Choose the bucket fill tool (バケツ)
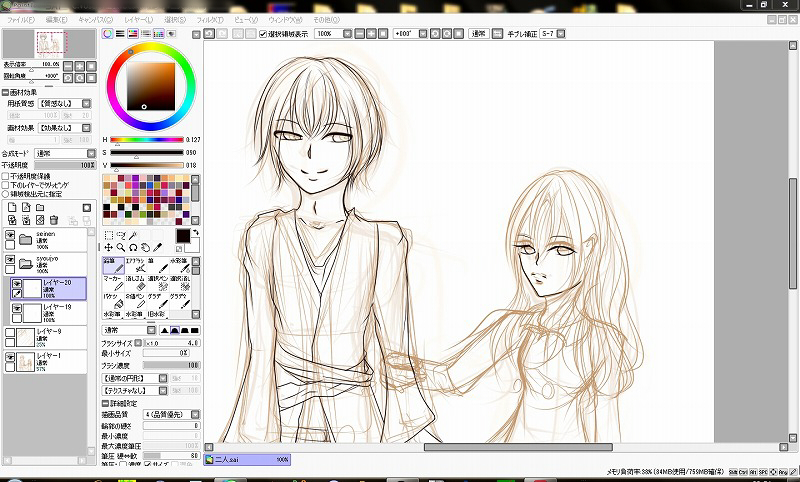This screenshot has width=800, height=482. 114,300
